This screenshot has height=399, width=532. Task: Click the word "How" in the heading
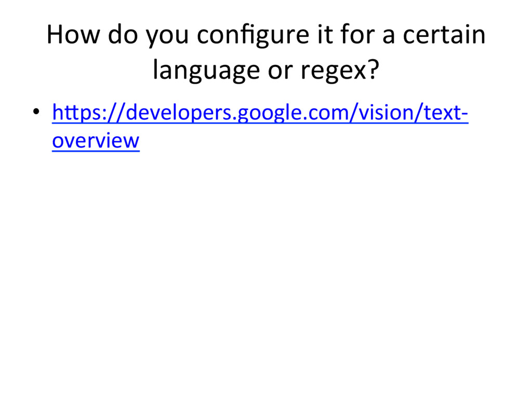[73, 34]
